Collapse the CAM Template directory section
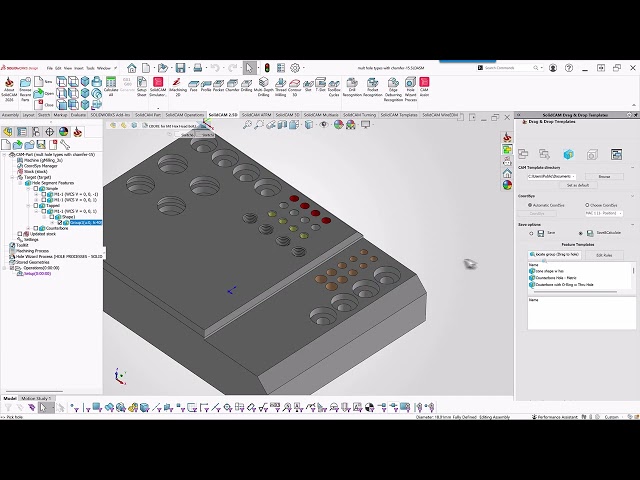 (632, 167)
